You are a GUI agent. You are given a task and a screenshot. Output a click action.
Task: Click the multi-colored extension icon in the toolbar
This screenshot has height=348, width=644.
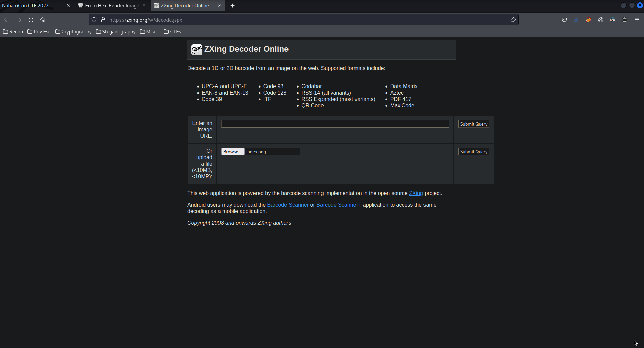pyautogui.click(x=613, y=20)
